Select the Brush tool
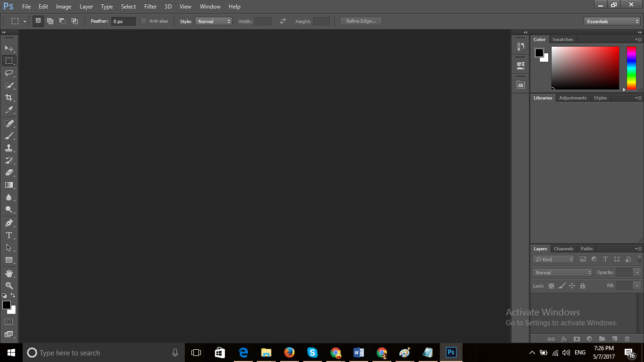 (x=9, y=135)
